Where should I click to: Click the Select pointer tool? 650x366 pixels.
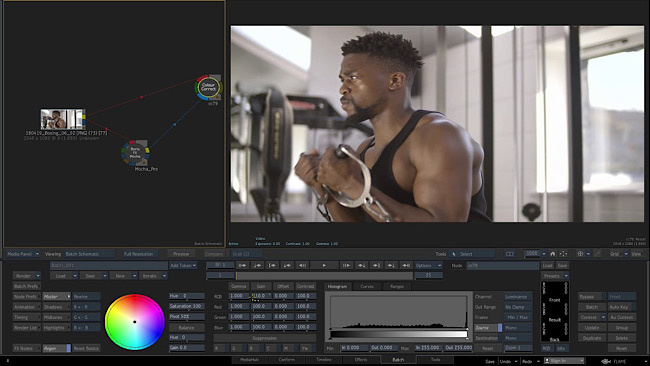coord(472,254)
